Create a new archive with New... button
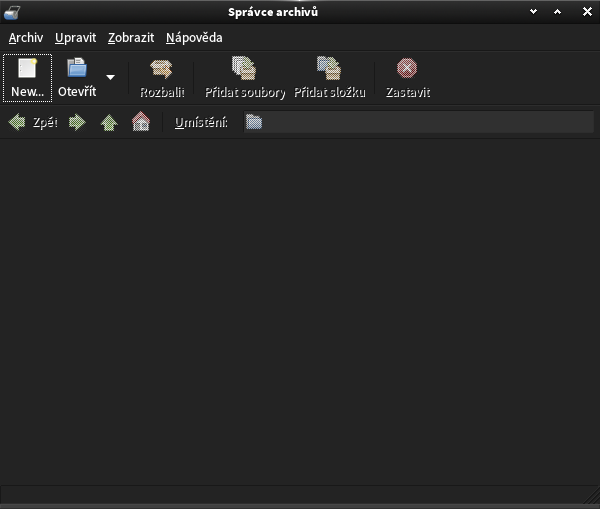Screen dimensions: 600x509 [27, 78]
